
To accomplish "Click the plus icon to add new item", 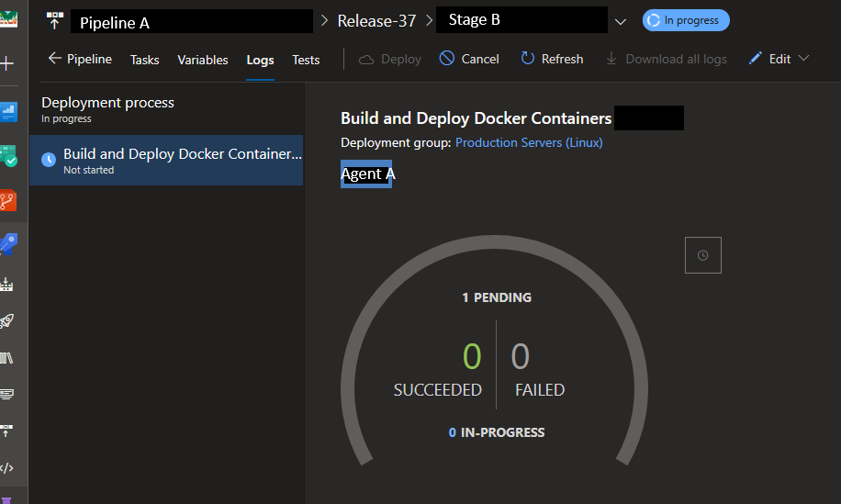I will pos(7,64).
